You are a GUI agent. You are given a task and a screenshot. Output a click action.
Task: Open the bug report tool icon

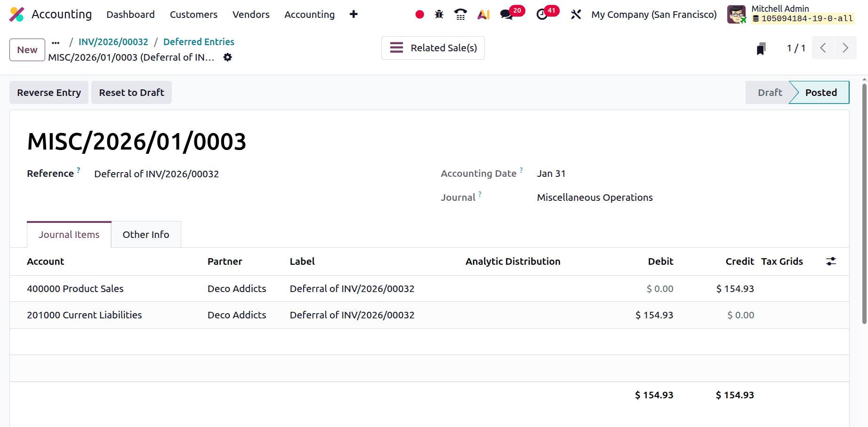click(438, 14)
